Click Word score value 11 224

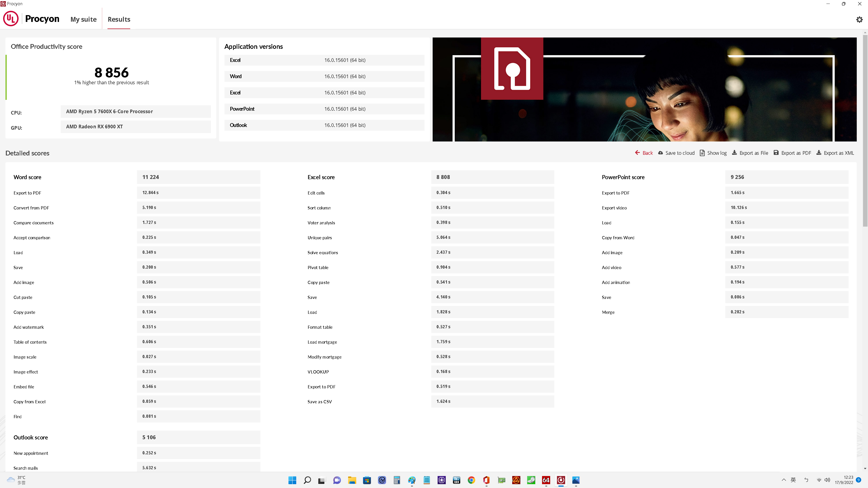[x=198, y=177]
